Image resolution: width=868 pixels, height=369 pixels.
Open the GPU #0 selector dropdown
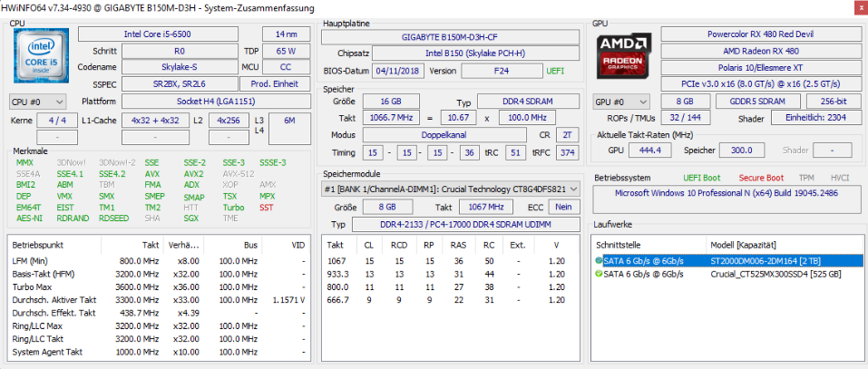pyautogui.click(x=623, y=102)
